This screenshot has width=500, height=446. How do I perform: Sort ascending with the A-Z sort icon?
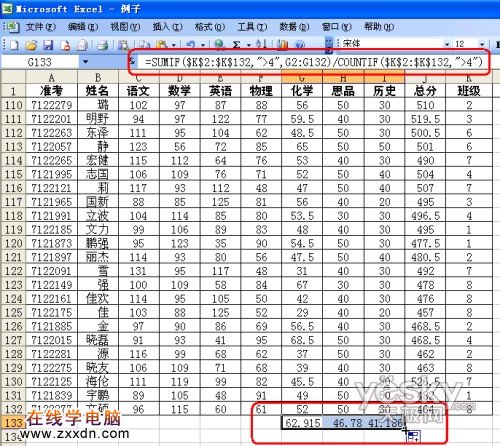[261, 44]
